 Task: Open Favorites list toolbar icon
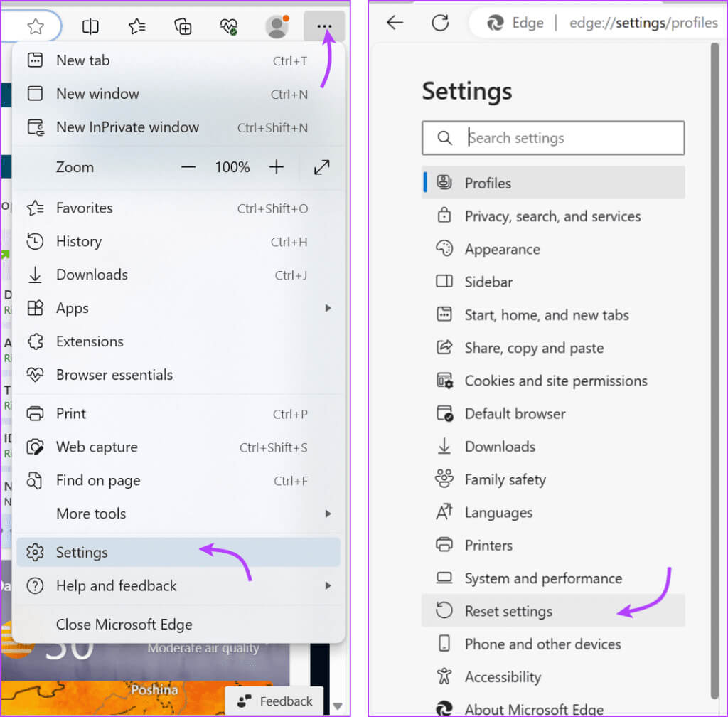(x=136, y=26)
